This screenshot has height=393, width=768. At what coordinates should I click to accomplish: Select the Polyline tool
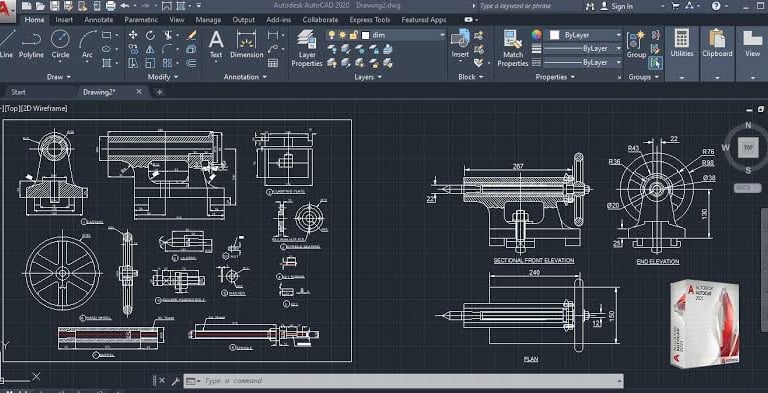click(31, 44)
